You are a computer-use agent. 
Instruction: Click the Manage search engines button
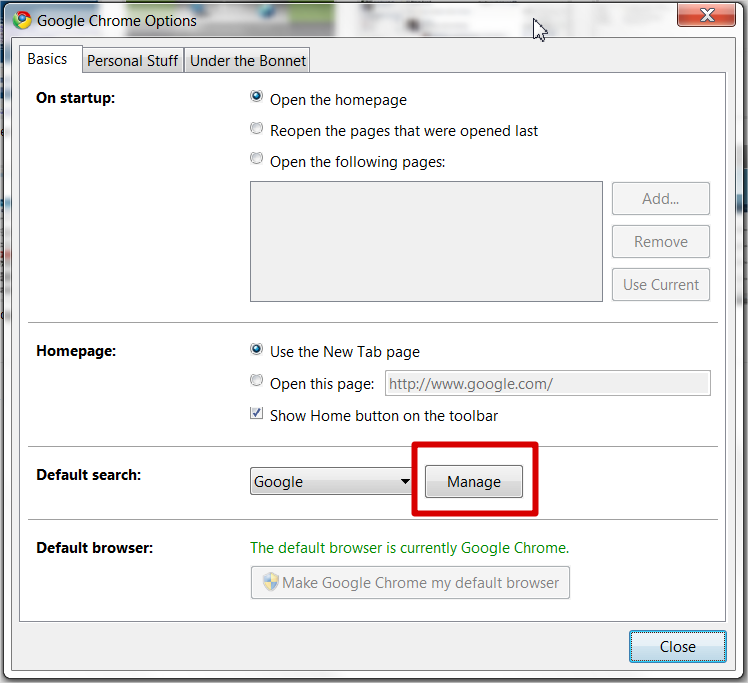coord(474,481)
